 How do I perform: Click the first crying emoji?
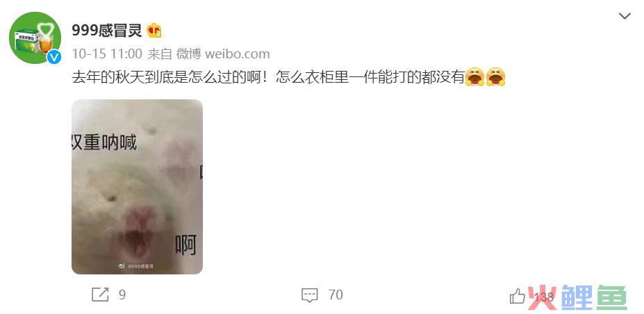pyautogui.click(x=474, y=76)
